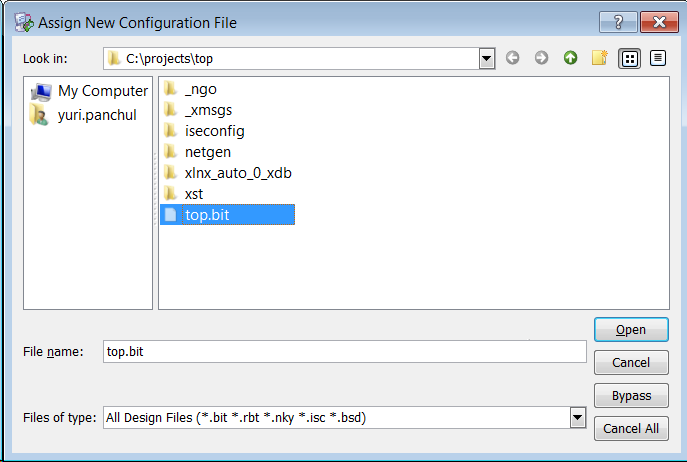Create a new folder

click(x=599, y=58)
